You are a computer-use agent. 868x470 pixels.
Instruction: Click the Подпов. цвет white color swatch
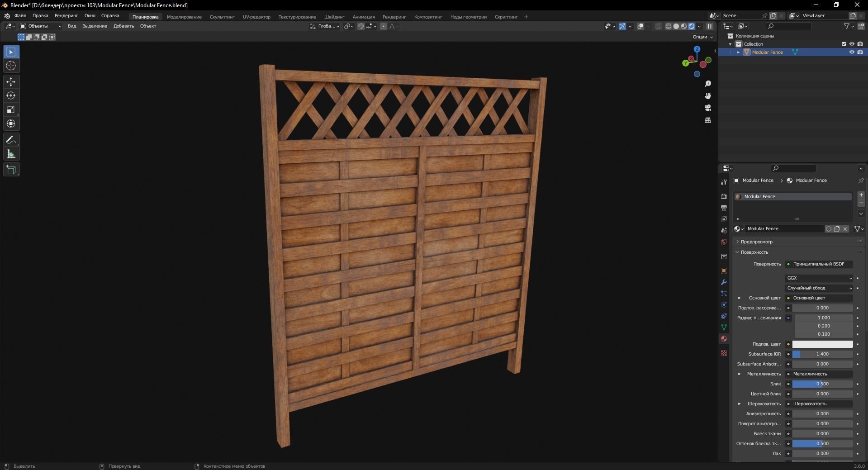click(x=822, y=344)
